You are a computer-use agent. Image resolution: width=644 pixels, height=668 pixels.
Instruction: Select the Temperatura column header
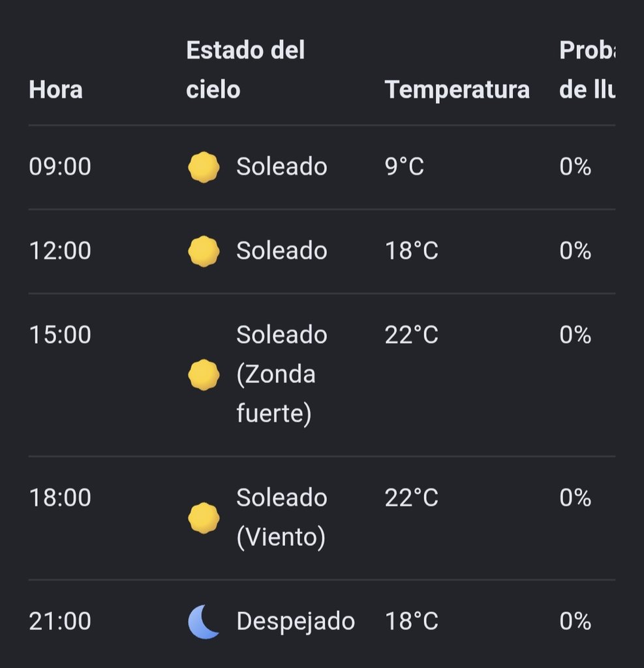(x=457, y=90)
